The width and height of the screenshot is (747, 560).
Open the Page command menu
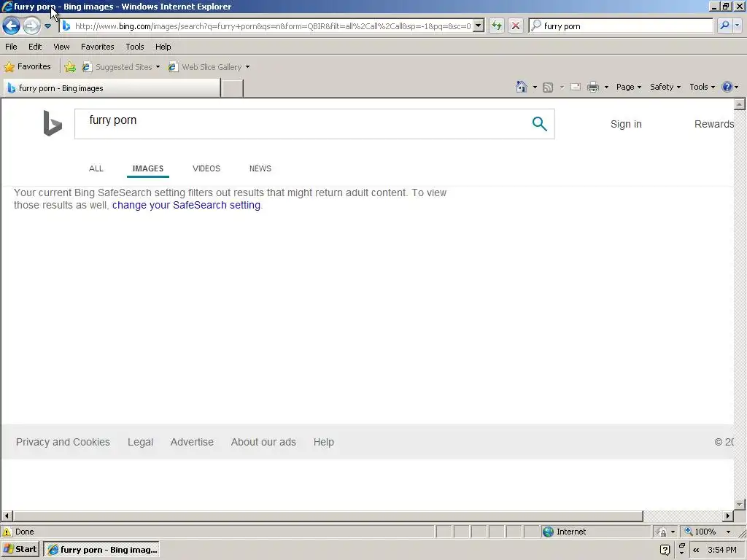point(628,87)
